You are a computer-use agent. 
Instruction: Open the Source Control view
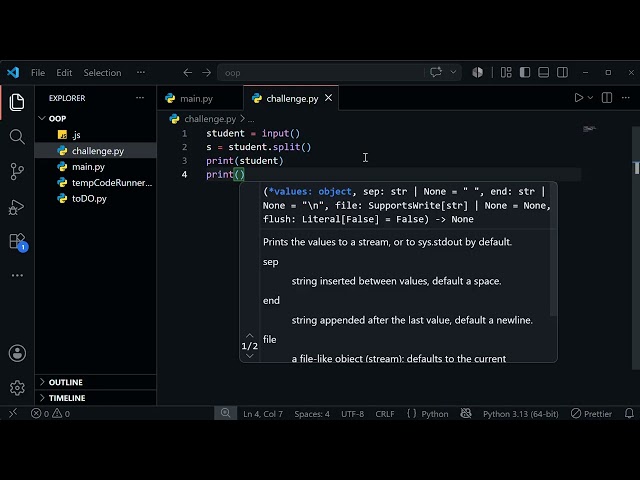(17, 171)
